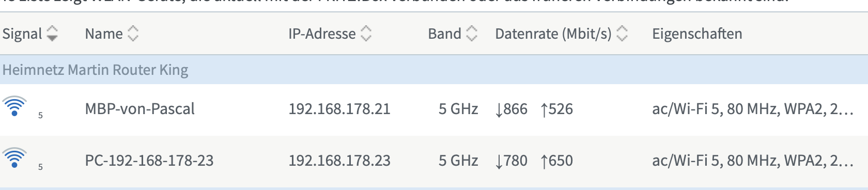Sort table by Signal column arrows
Screen dimensions: 868x190
(x=52, y=34)
